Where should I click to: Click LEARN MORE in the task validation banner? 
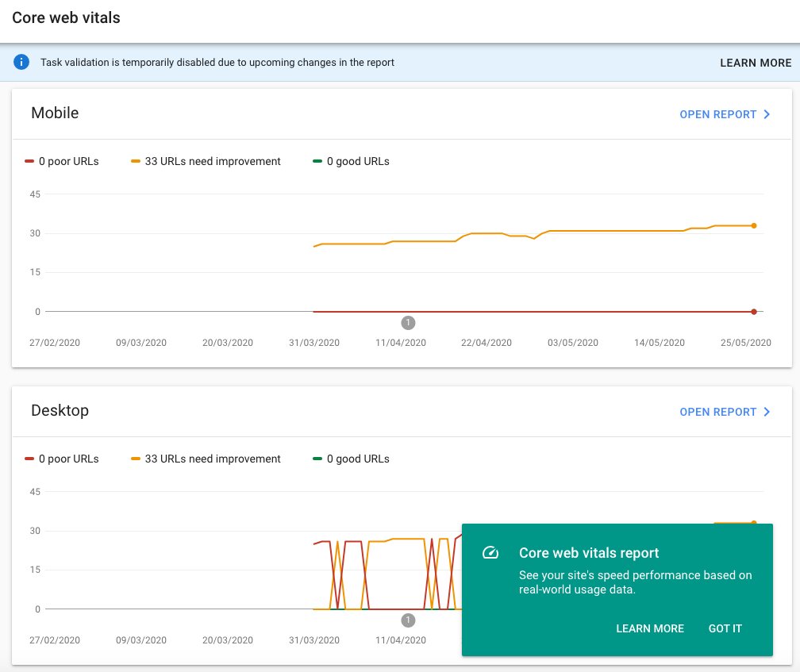pos(756,62)
